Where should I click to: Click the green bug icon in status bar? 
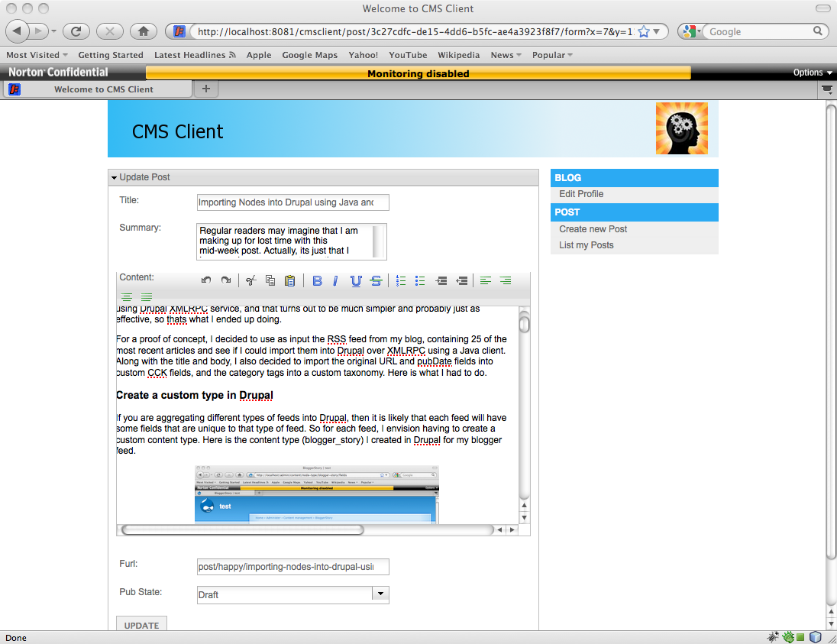788,636
